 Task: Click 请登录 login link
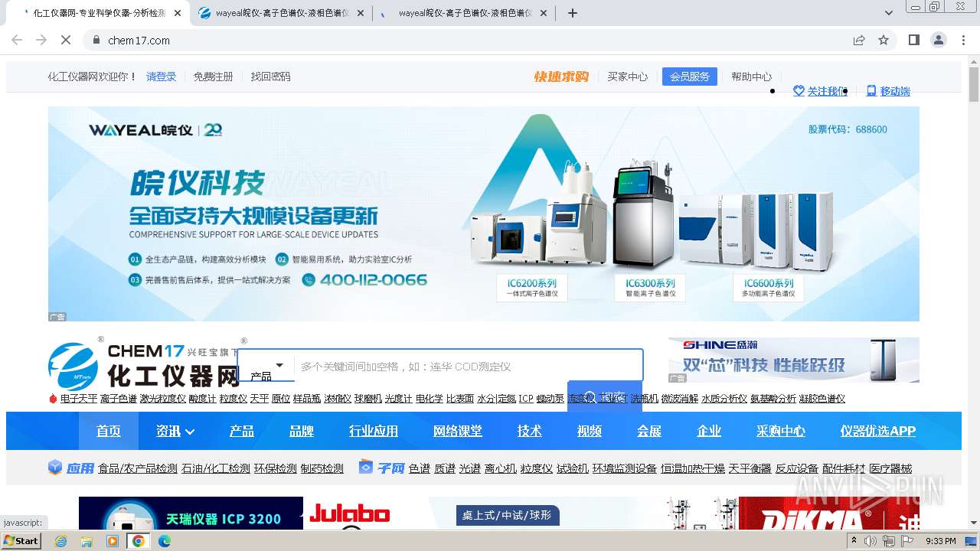[161, 77]
